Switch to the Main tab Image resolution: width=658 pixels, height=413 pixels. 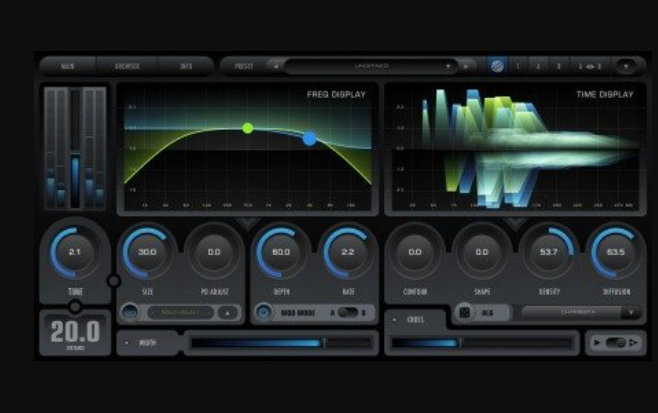[68, 66]
